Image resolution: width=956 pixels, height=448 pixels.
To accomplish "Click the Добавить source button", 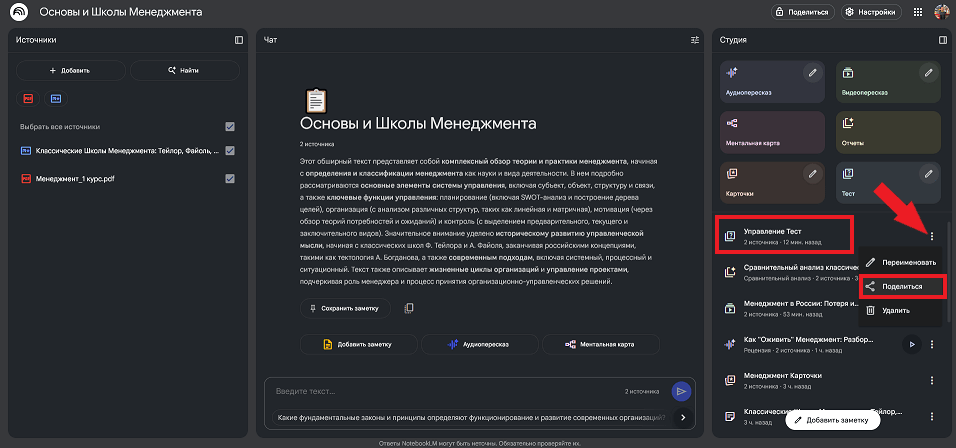I will click(x=71, y=70).
